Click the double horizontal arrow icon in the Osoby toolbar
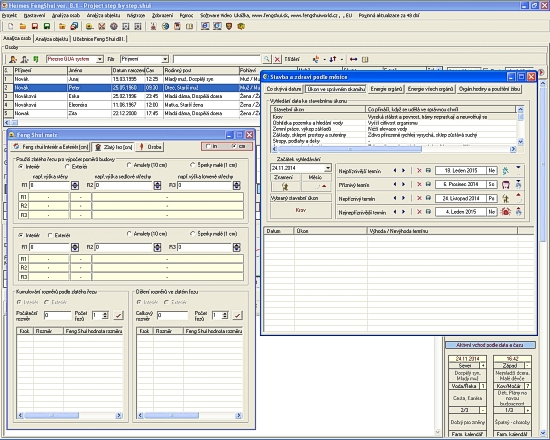The image size is (550, 440). [353, 59]
